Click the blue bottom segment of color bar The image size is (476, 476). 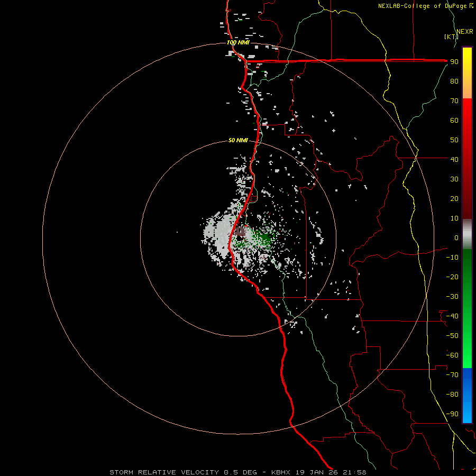tap(467, 395)
